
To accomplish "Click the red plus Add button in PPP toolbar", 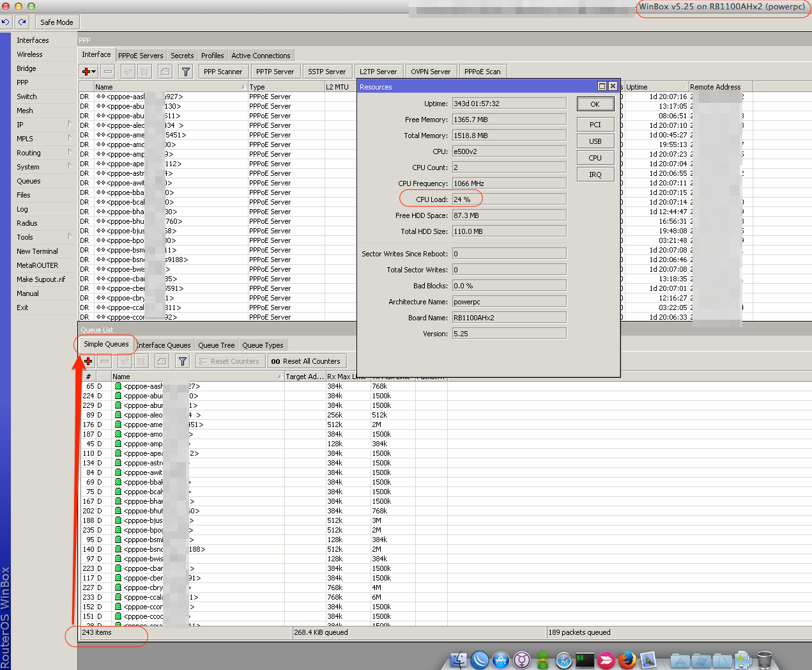I will click(x=88, y=72).
